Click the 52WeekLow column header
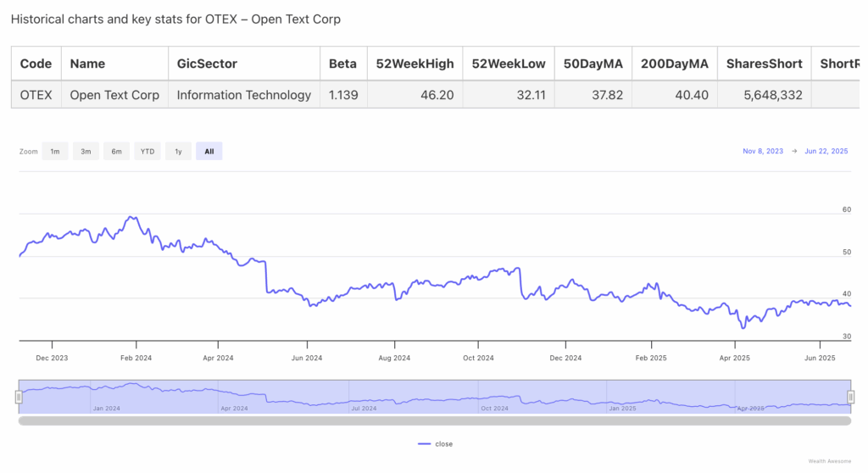 (x=509, y=64)
